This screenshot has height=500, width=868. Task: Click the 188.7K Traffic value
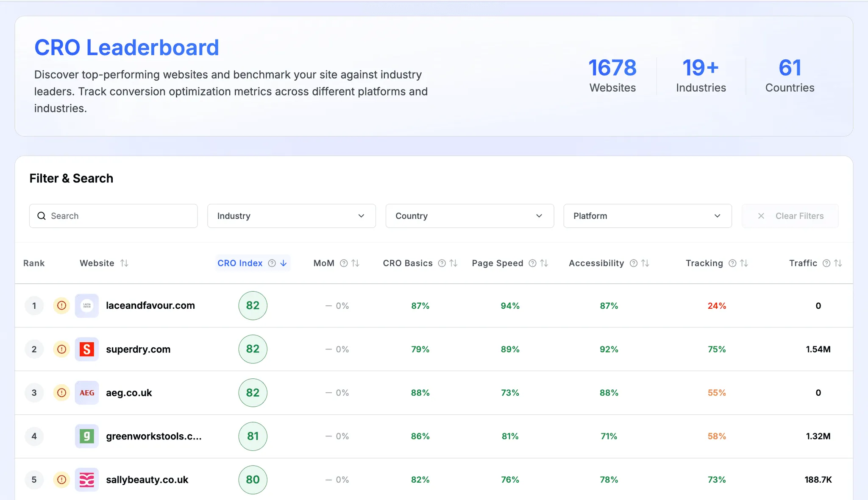tap(818, 480)
